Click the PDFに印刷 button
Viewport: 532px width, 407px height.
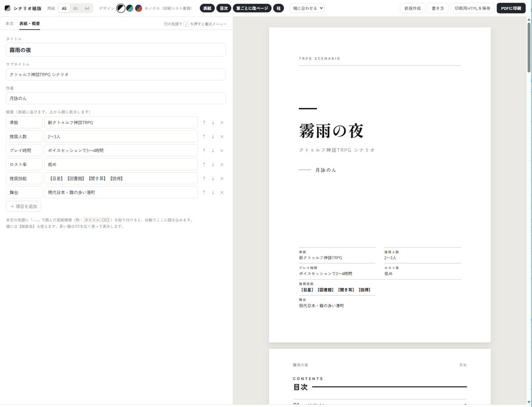[x=511, y=8]
